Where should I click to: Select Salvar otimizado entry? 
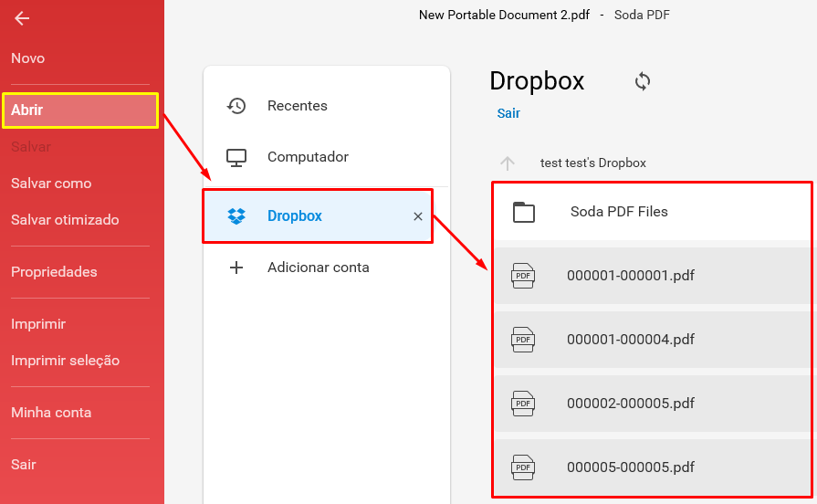65,219
